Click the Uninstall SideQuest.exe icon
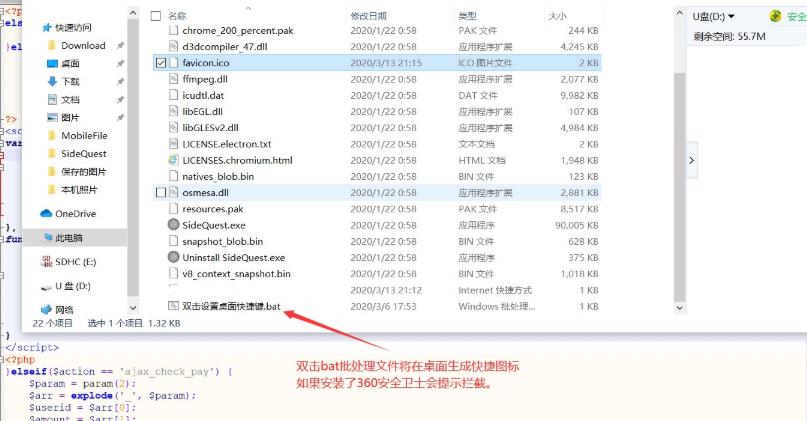 [x=173, y=257]
